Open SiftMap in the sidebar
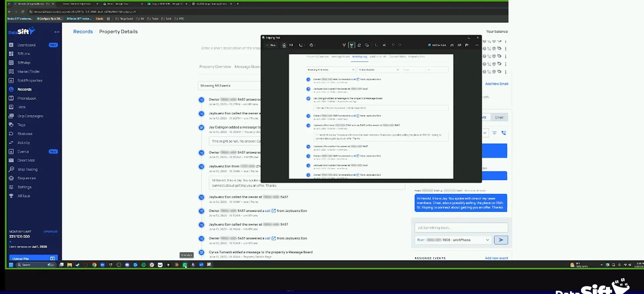The image size is (644, 294). point(23,63)
